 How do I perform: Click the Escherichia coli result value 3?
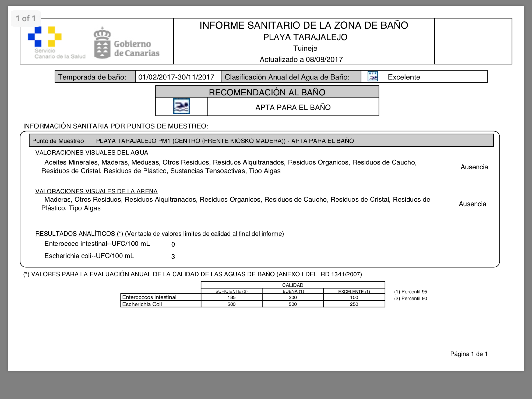pyautogui.click(x=173, y=257)
